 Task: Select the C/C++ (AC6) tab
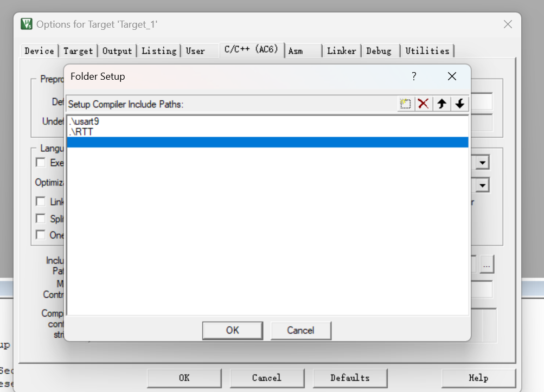[x=251, y=49]
